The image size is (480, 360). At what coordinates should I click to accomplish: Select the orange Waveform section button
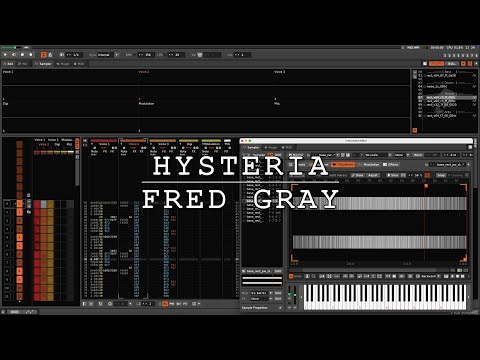[x=343, y=165]
